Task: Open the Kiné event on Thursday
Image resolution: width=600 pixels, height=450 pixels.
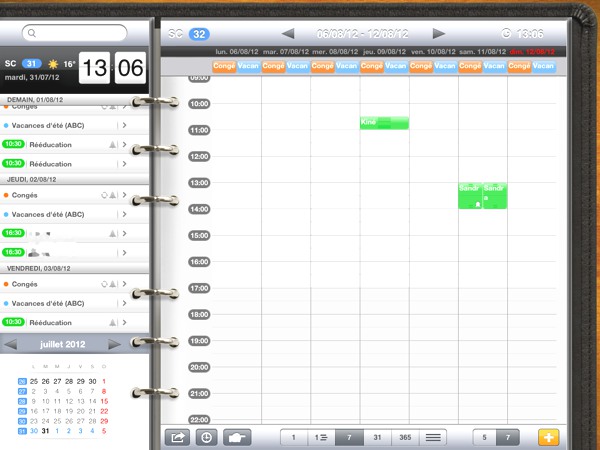Action: (x=384, y=123)
